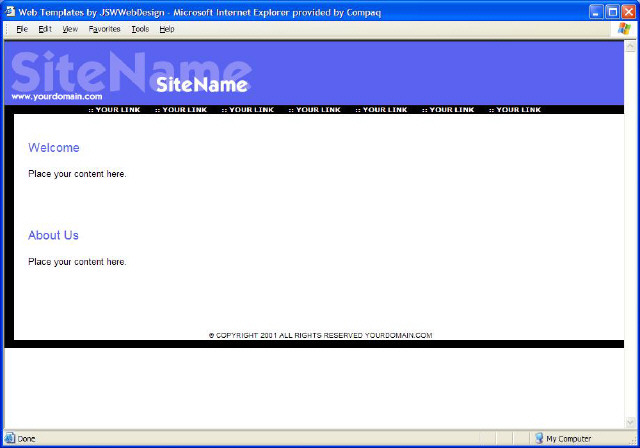Screen dimensions: 640x448
Task: Click the My Computer zone icon
Action: pyautogui.click(x=539, y=438)
